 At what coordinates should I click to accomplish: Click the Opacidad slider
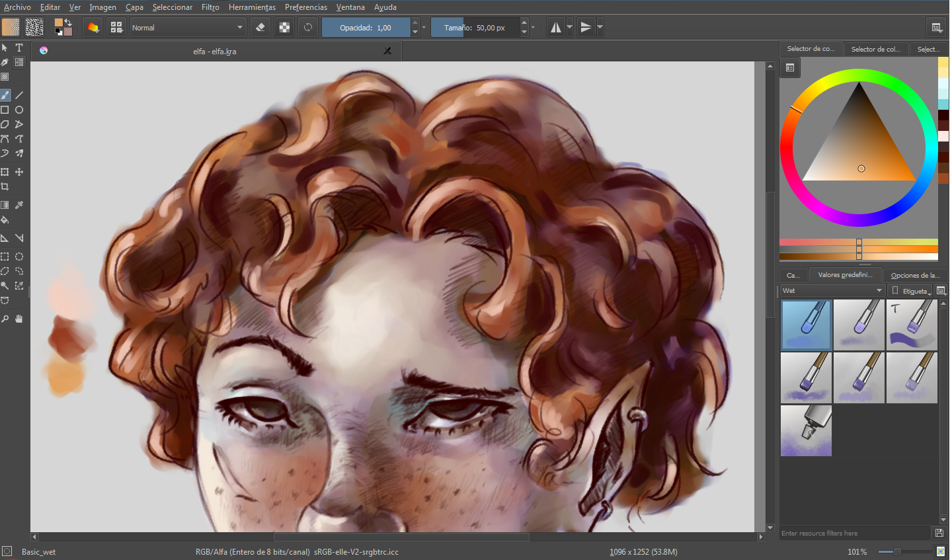click(366, 28)
